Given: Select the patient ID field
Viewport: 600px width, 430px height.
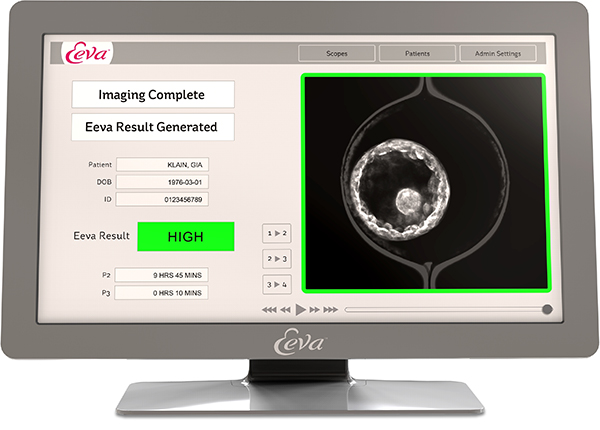Looking at the screenshot, I should click(x=162, y=199).
